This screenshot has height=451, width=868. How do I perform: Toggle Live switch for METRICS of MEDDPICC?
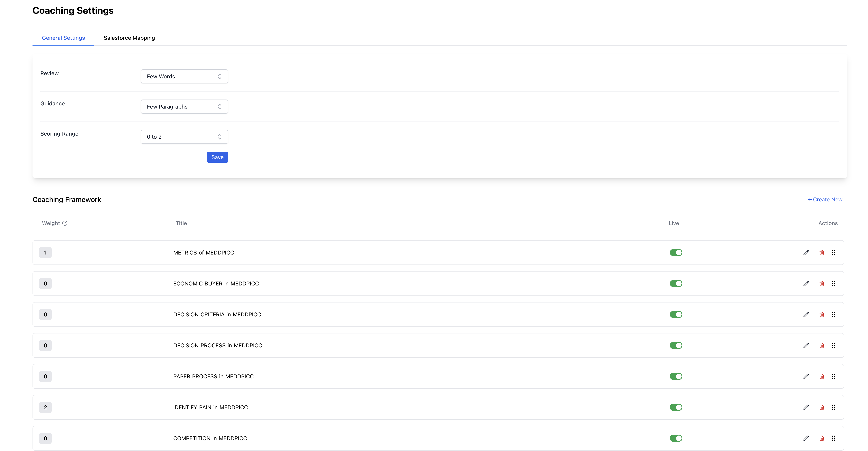[676, 253]
